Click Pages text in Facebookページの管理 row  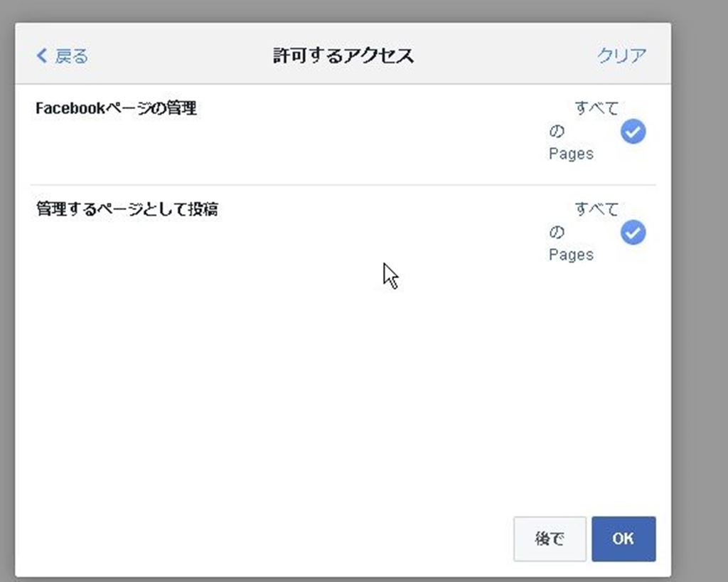(571, 154)
